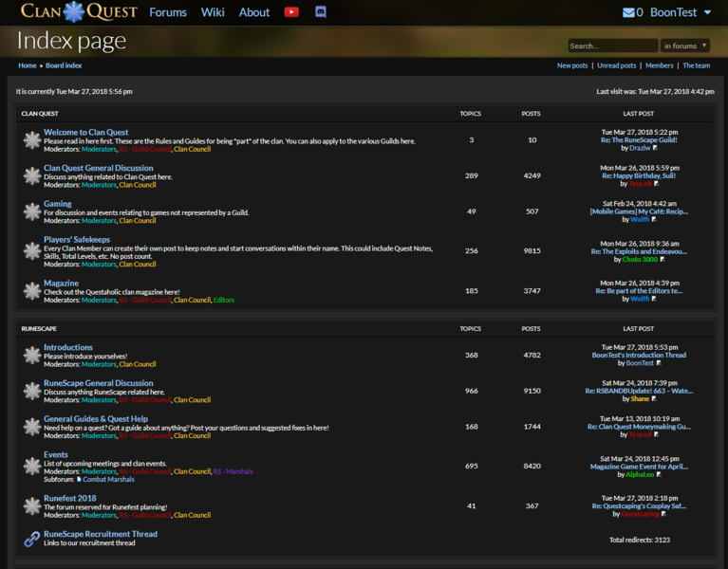This screenshot has height=569, width=728.
Task: View latest post icon beside Questcaping
Action: (x=663, y=514)
